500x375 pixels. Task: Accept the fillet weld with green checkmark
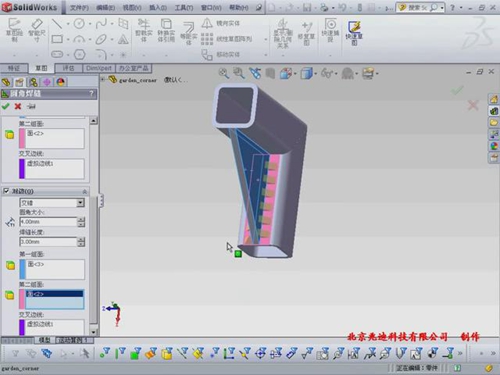tap(5, 106)
